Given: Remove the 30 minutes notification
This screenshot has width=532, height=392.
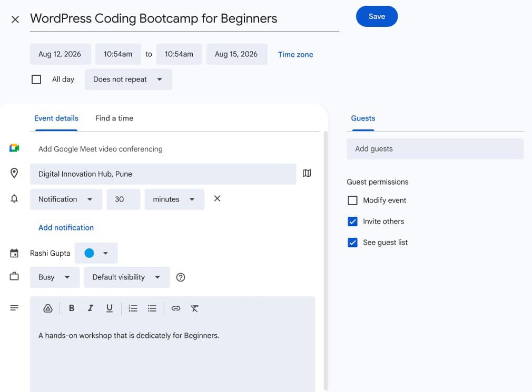Looking at the screenshot, I should click(217, 198).
